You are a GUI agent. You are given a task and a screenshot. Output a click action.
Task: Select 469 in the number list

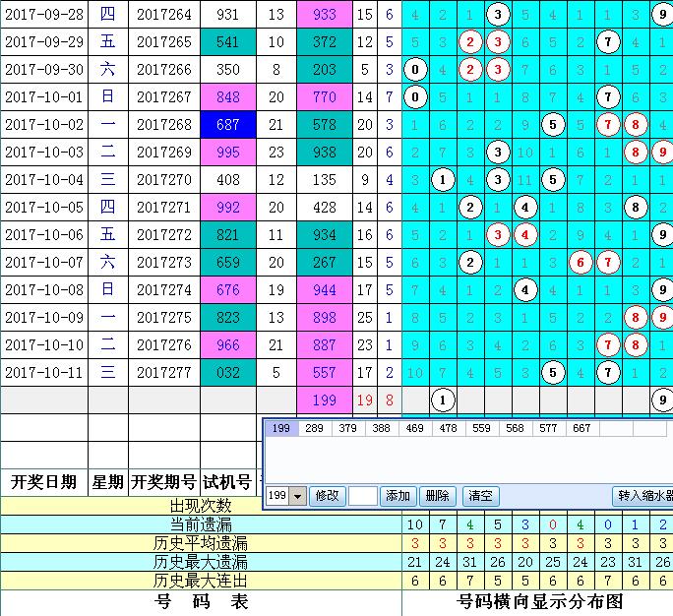[414, 429]
